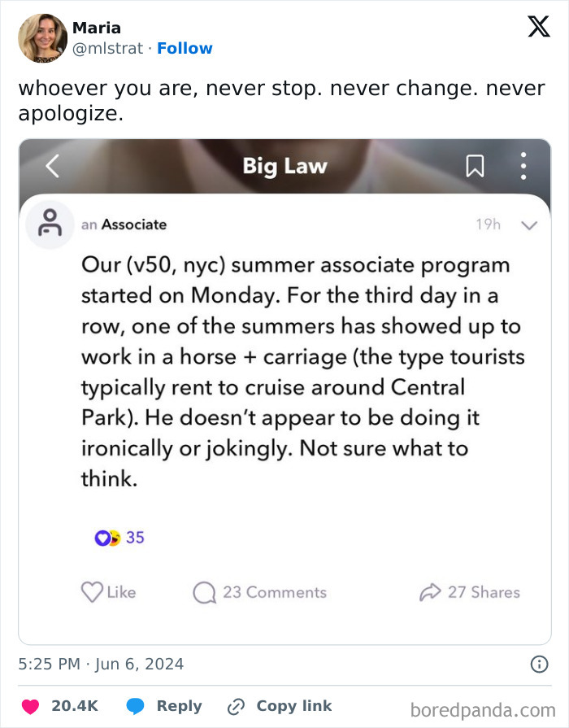Click the X logo icon
Viewport: 569px width, 728px height.
[x=539, y=26]
